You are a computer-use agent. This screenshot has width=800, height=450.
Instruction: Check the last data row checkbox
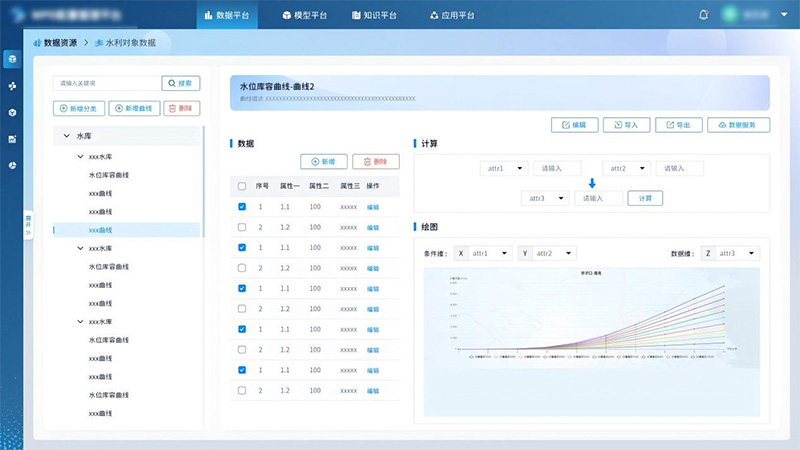point(242,391)
